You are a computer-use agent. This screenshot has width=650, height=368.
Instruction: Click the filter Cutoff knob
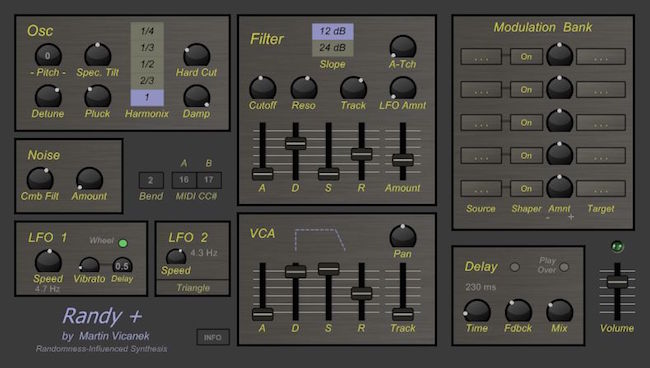tap(262, 88)
